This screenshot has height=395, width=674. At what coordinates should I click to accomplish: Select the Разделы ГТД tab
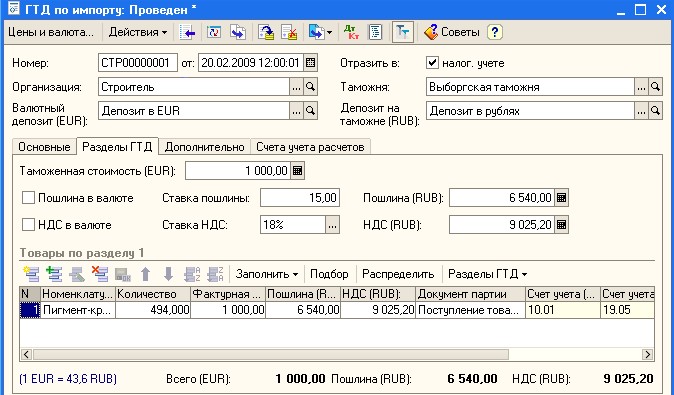(117, 147)
